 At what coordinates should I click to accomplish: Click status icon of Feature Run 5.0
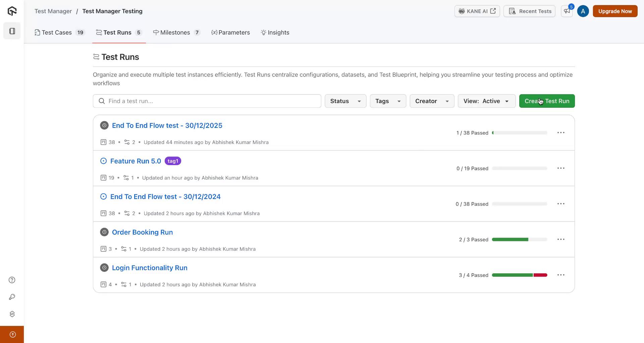pos(103,161)
